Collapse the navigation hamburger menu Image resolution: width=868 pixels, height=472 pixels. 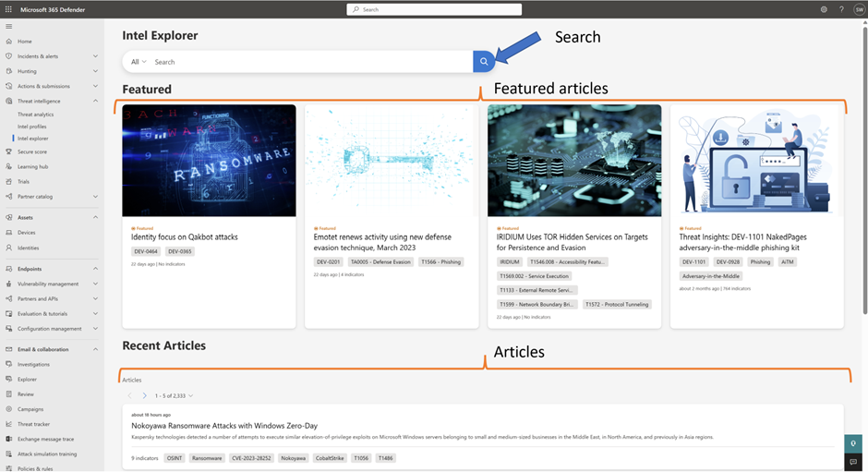(9, 26)
